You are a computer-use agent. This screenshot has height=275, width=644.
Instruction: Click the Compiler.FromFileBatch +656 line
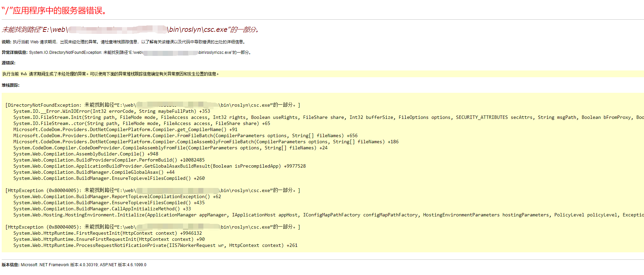(185, 135)
